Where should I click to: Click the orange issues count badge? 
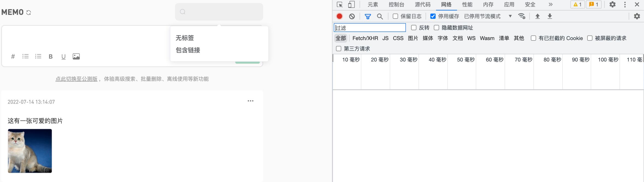click(594, 5)
